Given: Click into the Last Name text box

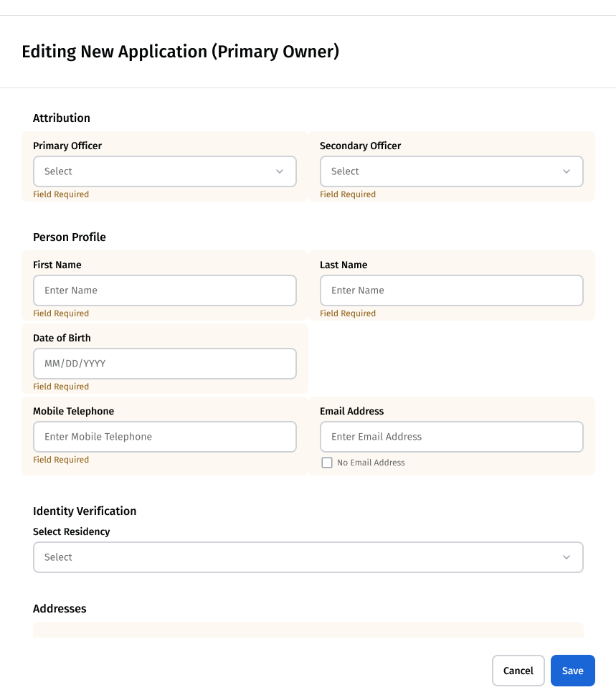Looking at the screenshot, I should point(451,290).
